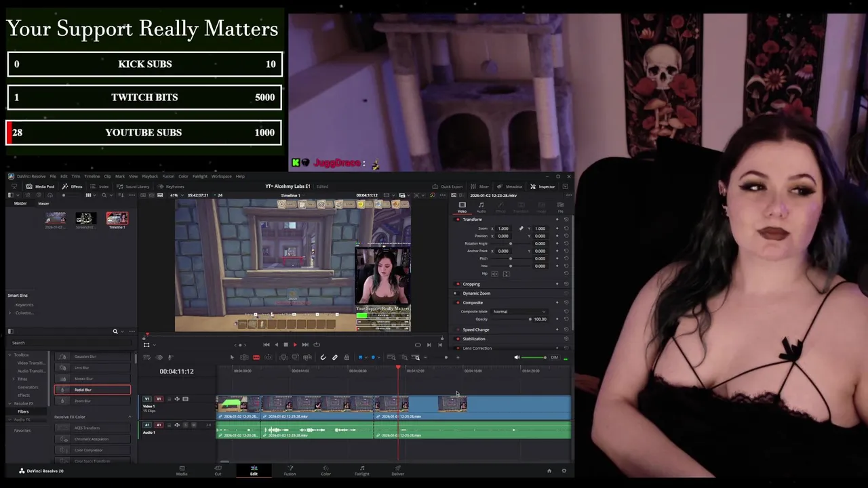Open the Timeline menu
The image size is (868, 488).
coord(92,176)
